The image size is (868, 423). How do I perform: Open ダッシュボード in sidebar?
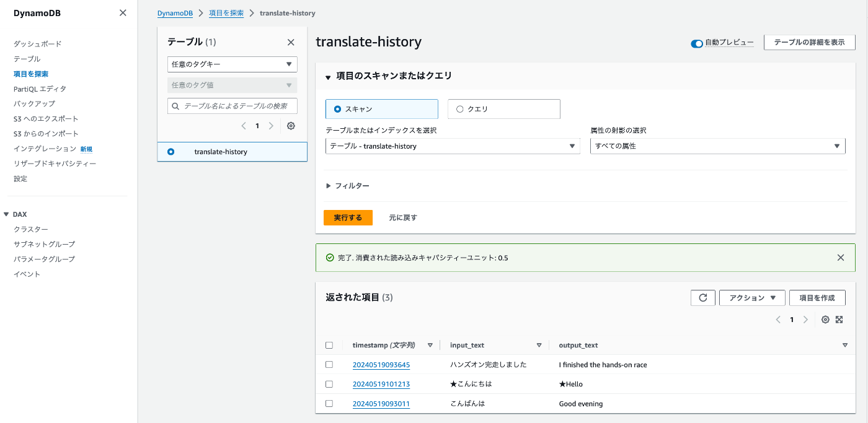[x=37, y=44]
